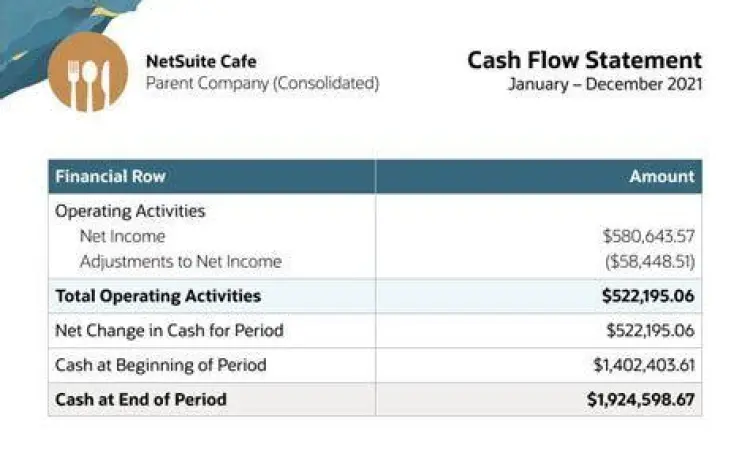The width and height of the screenshot is (750, 450).
Task: Click the $1,924,598.67 ending cash amount
Action: point(640,399)
